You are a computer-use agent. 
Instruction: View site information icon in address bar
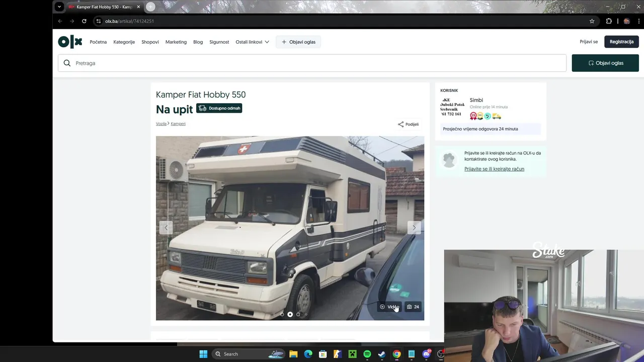[x=99, y=21]
